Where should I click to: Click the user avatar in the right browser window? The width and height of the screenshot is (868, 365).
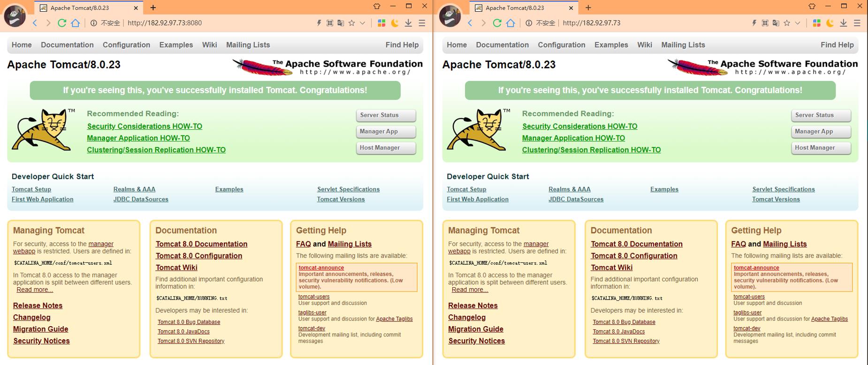pyautogui.click(x=450, y=15)
